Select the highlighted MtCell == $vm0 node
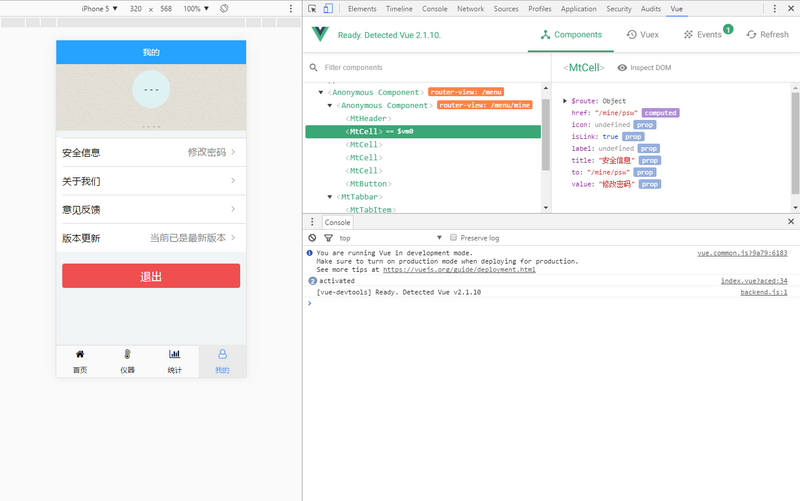 [x=423, y=132]
